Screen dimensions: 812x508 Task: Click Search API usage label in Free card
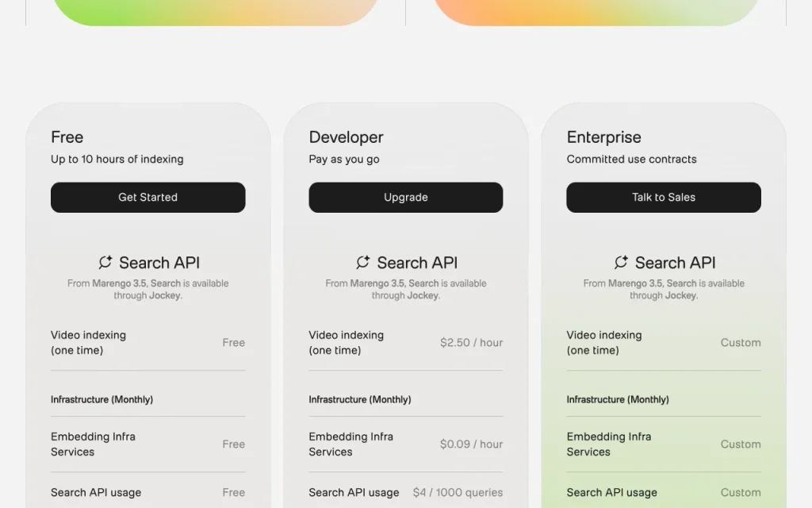[96, 492]
